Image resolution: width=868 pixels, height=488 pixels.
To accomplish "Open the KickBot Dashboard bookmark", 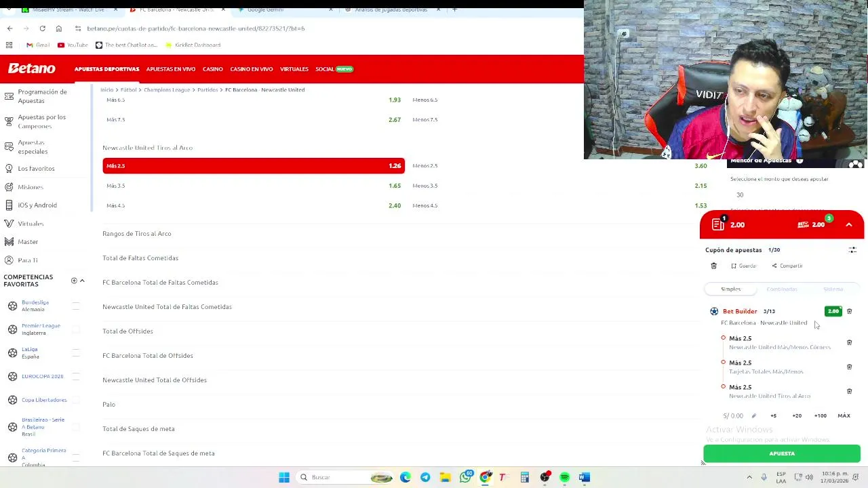I will pyautogui.click(x=193, y=45).
